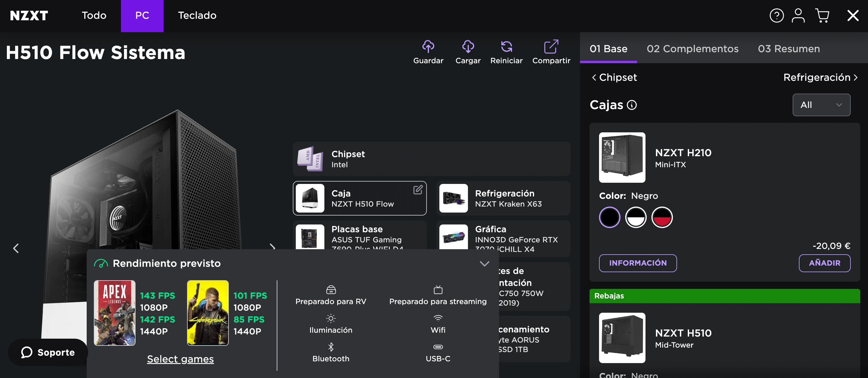The width and height of the screenshot is (868, 378).
Task: Click the Cyberpunk game cover
Action: coord(208,313)
